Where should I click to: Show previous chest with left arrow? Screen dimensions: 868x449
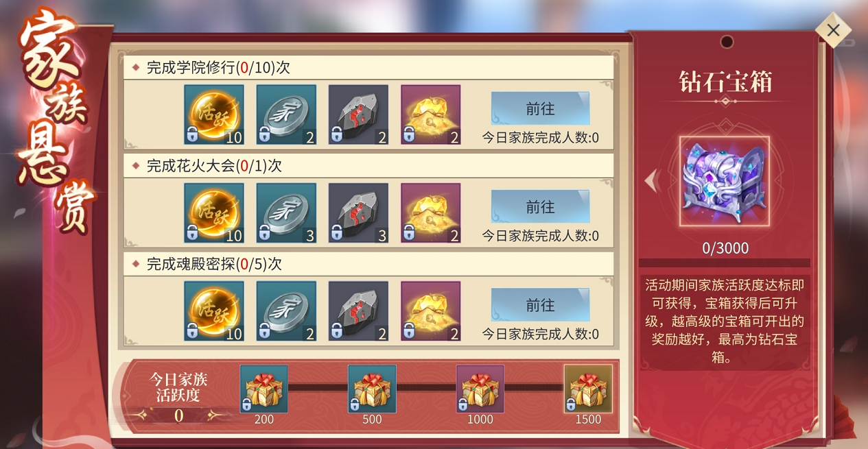(x=652, y=181)
